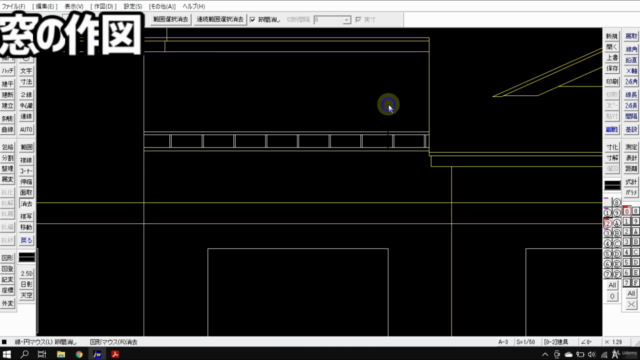
Task: Select the 分割 divide tool
Action: 7,158
